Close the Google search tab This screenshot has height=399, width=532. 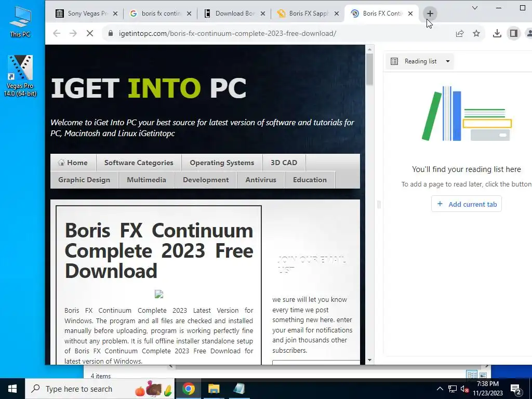pyautogui.click(x=189, y=14)
